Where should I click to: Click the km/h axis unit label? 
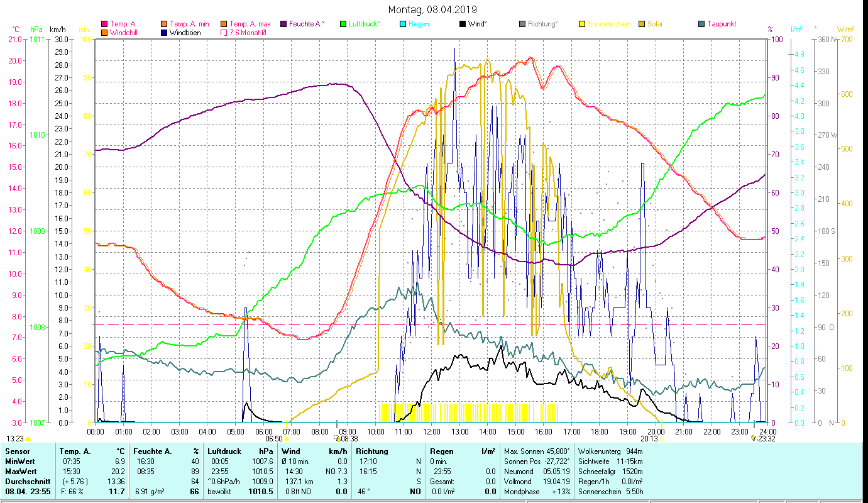coord(57,30)
